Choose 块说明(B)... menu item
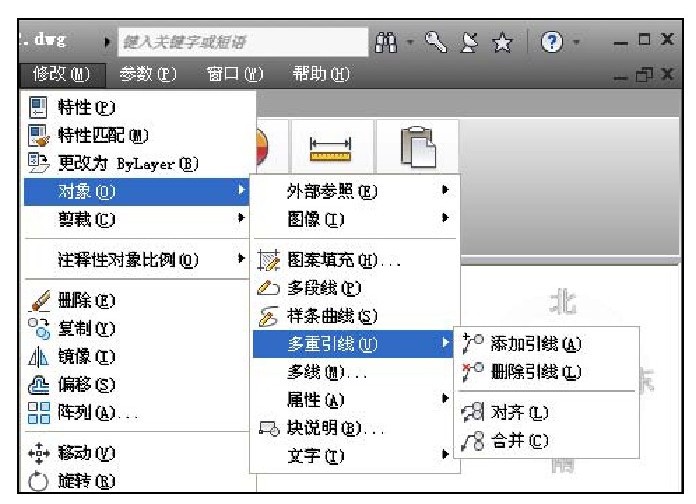The height and width of the screenshot is (504, 696). 335,428
